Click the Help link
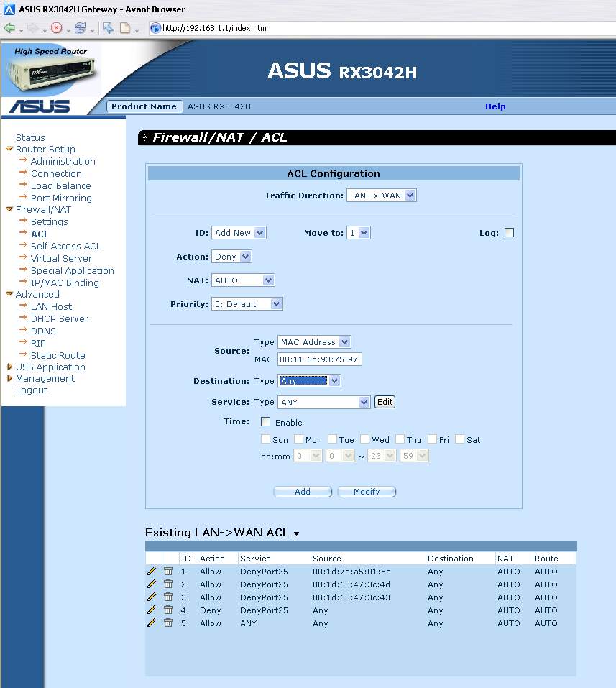This screenshot has width=616, height=688. click(x=495, y=106)
